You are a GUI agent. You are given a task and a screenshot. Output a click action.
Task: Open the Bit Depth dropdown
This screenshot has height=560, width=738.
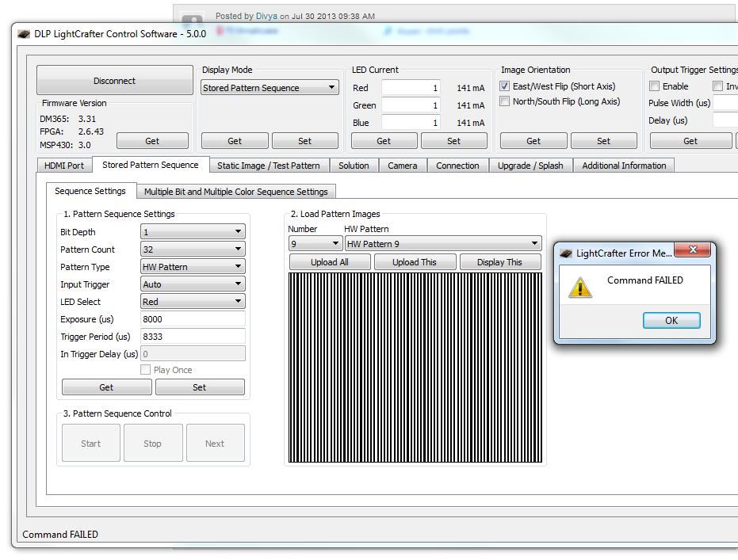(x=193, y=232)
